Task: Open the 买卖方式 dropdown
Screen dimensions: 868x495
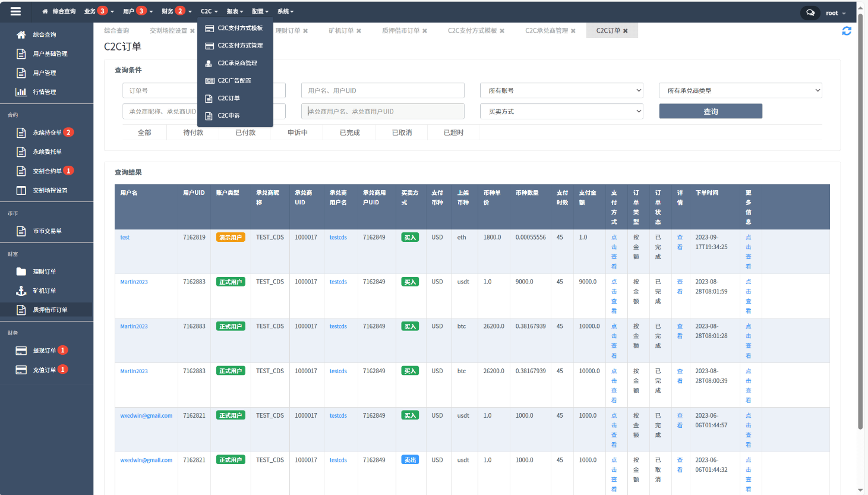Action: coord(561,111)
